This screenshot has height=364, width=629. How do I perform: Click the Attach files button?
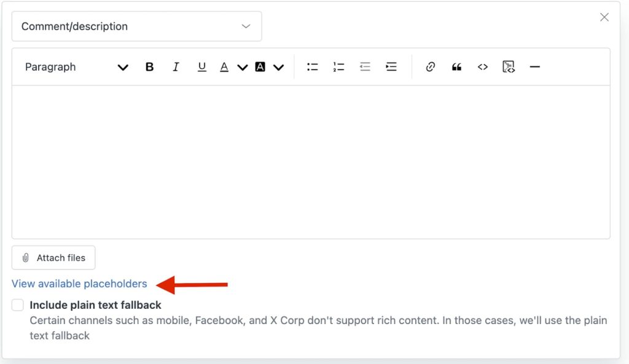pos(53,258)
